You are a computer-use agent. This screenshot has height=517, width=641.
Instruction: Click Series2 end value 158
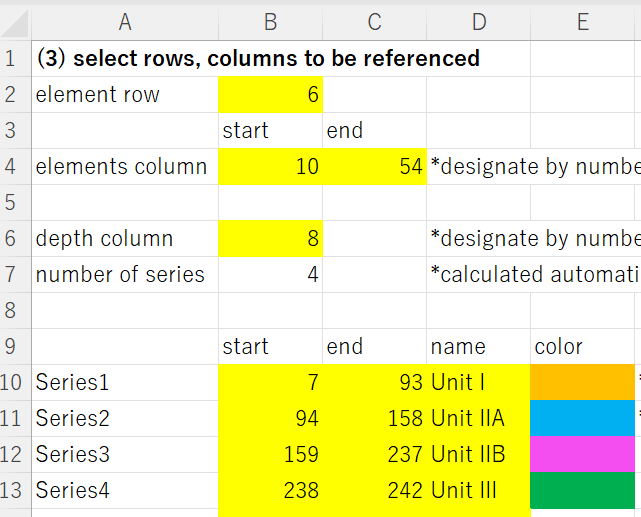pyautogui.click(x=374, y=418)
